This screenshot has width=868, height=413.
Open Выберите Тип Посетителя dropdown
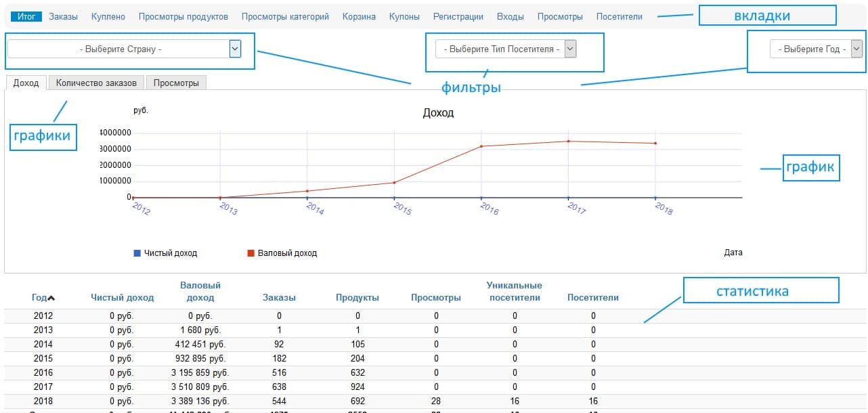506,49
